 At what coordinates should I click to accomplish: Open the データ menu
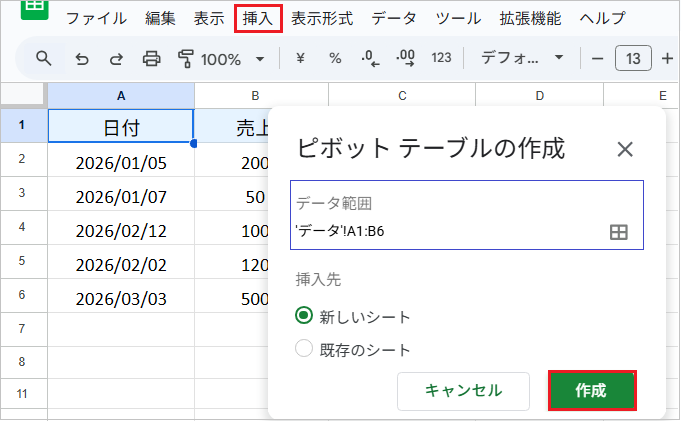click(x=394, y=19)
